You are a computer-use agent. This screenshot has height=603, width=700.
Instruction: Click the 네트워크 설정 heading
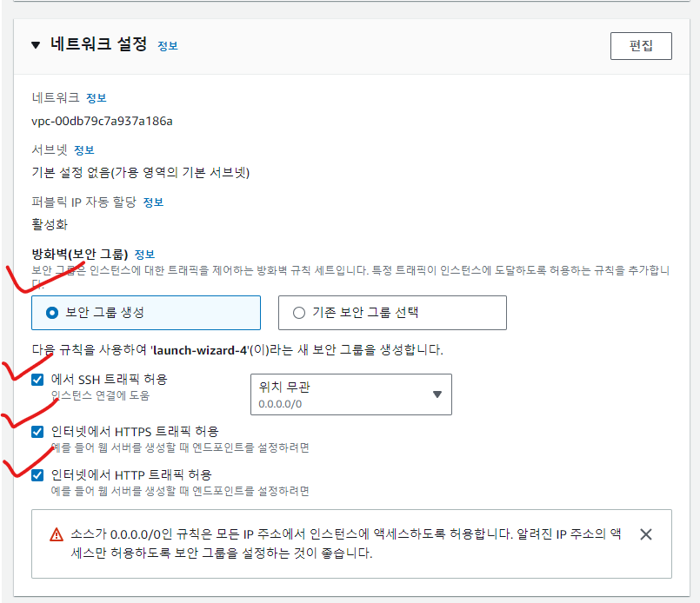98,44
